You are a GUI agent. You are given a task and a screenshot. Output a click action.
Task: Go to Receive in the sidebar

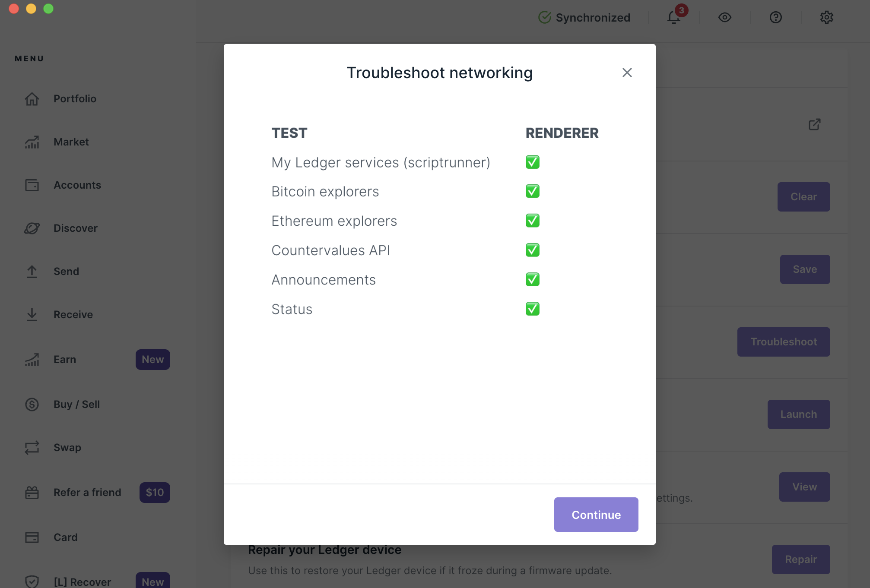[x=73, y=315]
